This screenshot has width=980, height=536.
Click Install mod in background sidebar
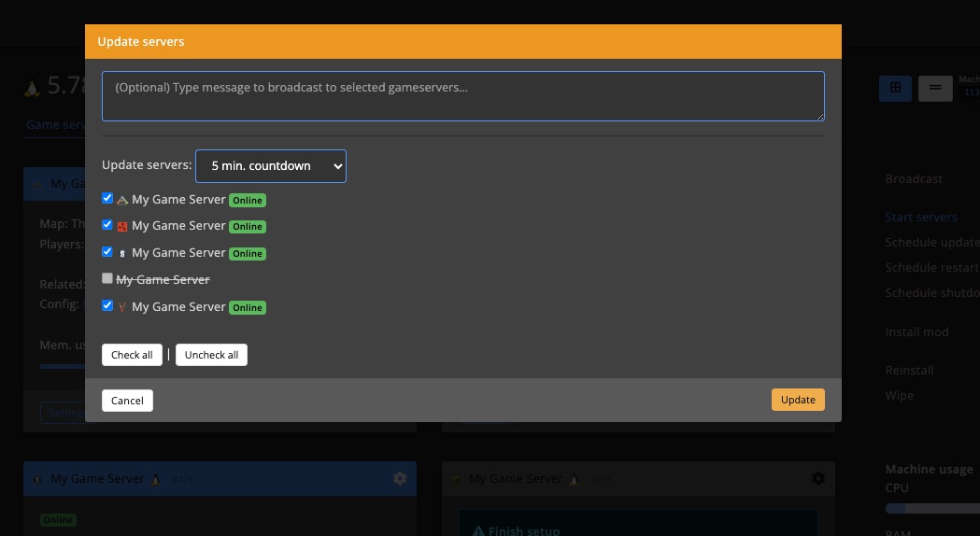coord(916,331)
